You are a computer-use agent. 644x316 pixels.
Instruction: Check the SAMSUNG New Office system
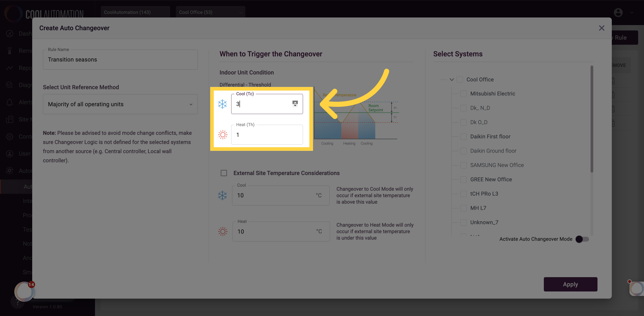463,165
